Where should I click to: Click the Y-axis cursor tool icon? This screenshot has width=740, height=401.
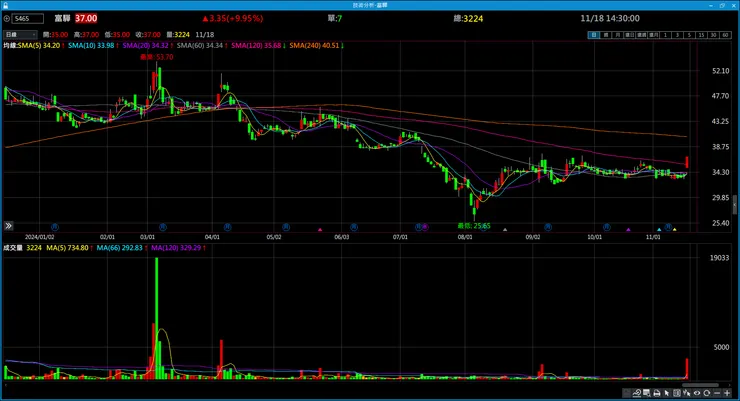click(x=687, y=393)
